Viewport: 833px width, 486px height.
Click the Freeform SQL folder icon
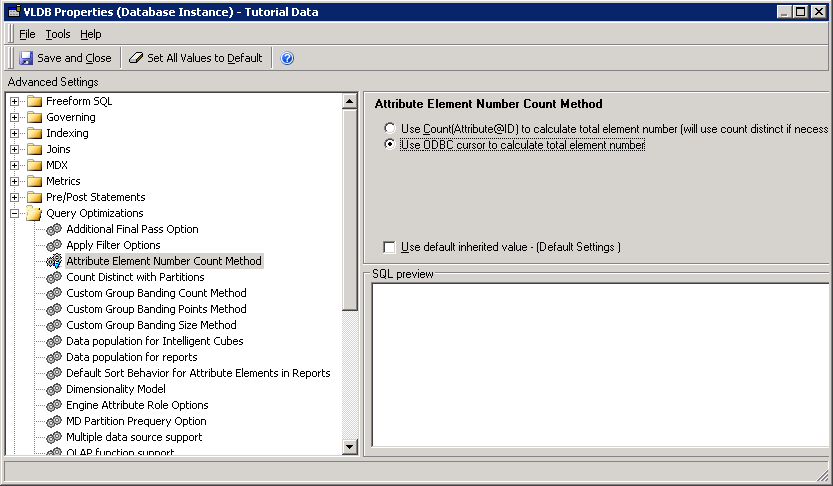(x=35, y=101)
